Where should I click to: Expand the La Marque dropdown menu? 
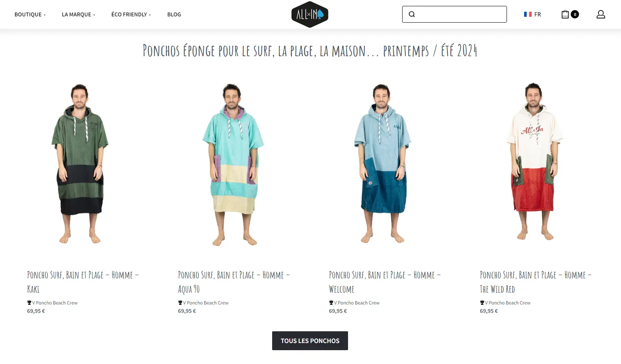click(x=78, y=14)
